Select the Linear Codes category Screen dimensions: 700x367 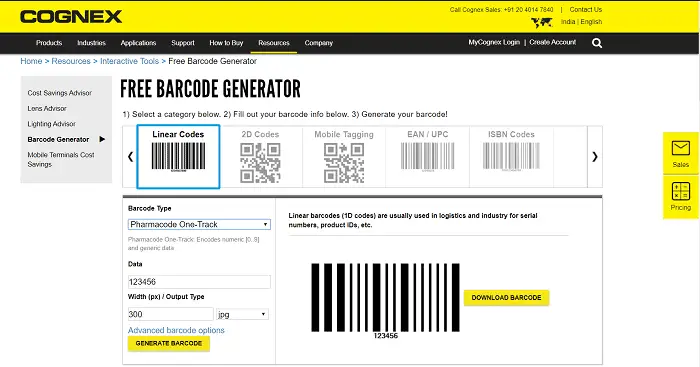[178, 156]
